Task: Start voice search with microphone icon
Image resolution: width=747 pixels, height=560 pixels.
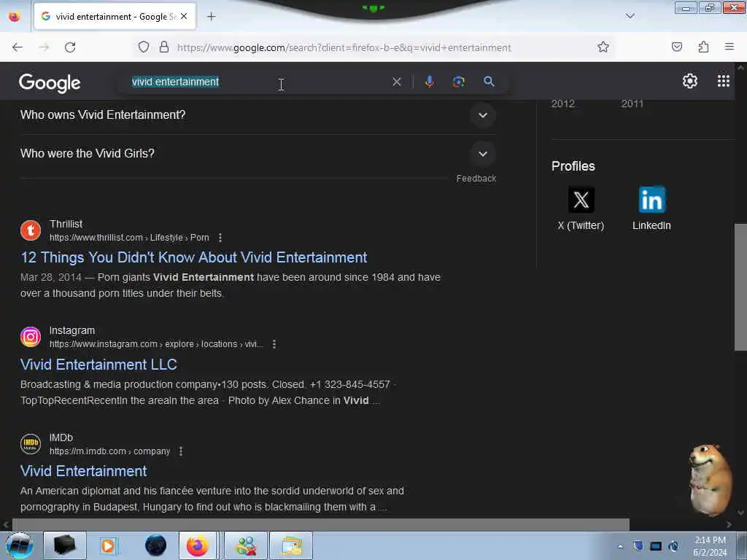Action: coord(429,82)
